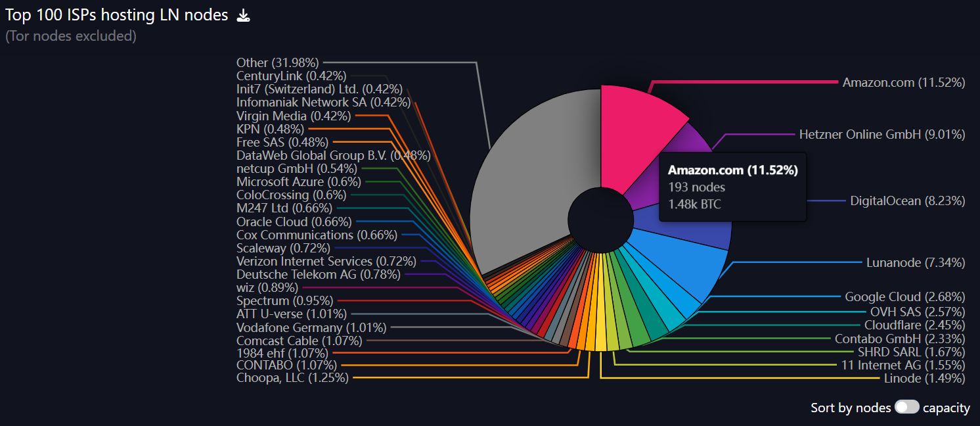980x426 pixels.
Task: Click the '(Tor nodes excluded)' subtitle
Action: (x=71, y=35)
